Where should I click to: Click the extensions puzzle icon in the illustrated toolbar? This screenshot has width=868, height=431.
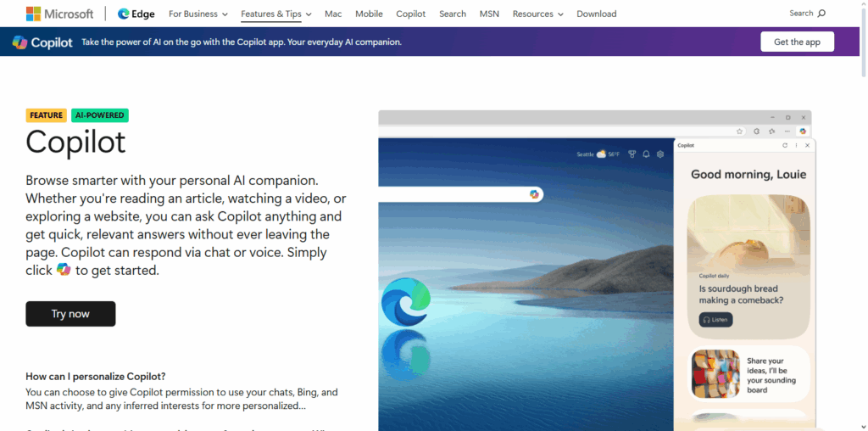click(771, 132)
